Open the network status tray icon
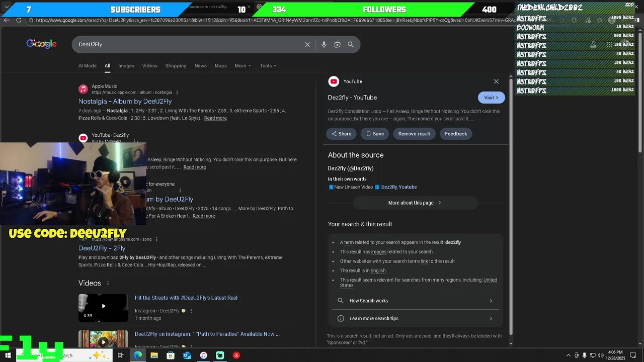This screenshot has width=644, height=362. [x=593, y=355]
